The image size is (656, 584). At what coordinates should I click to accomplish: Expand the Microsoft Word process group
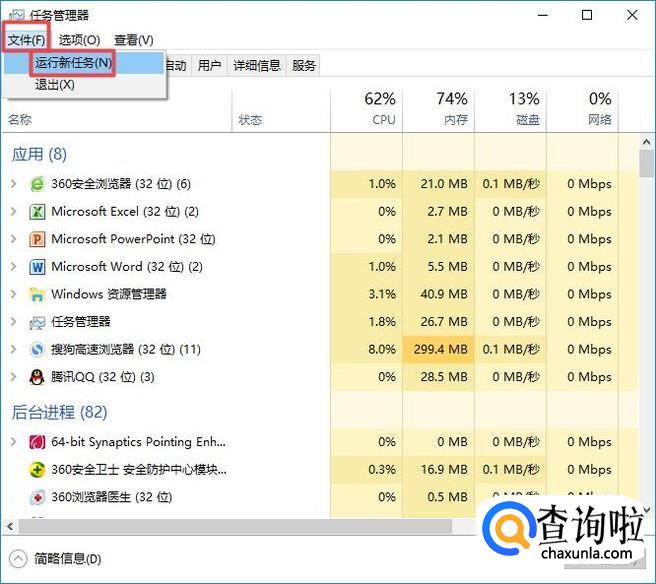[13, 266]
